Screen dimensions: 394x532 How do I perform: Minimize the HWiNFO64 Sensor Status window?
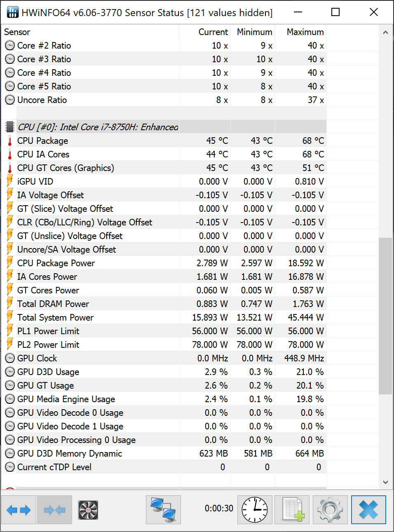pyautogui.click(x=298, y=12)
